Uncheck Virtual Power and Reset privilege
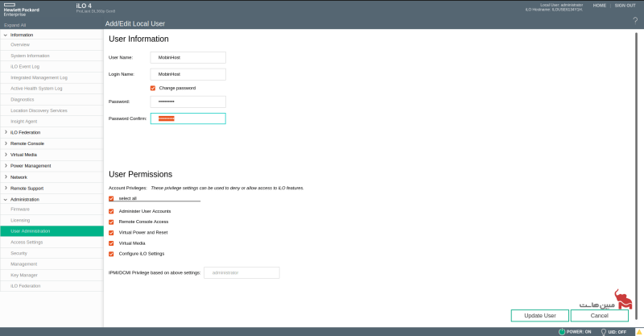This screenshot has height=336, width=644. (x=111, y=232)
